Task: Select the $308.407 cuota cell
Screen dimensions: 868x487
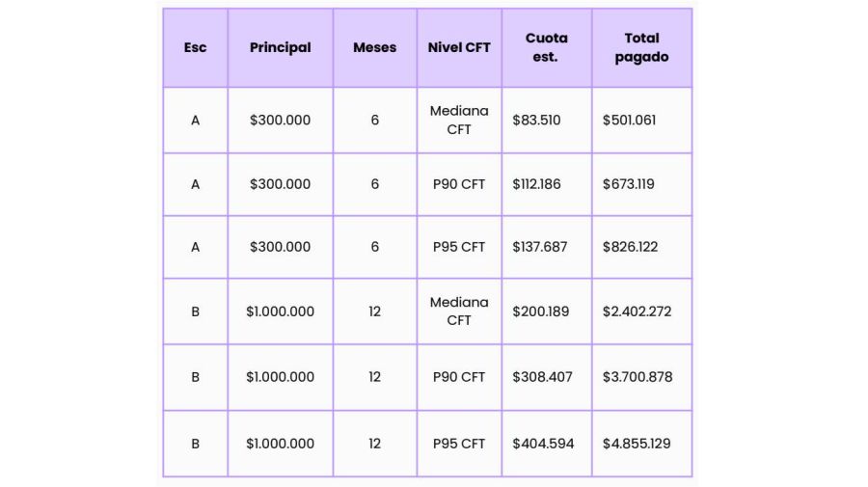Action: pos(546,377)
